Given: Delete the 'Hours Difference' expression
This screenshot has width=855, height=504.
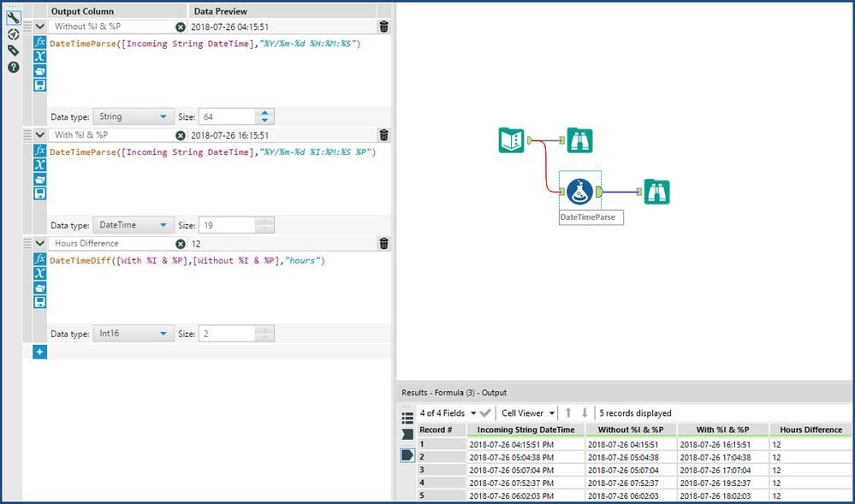Looking at the screenshot, I should click(384, 243).
